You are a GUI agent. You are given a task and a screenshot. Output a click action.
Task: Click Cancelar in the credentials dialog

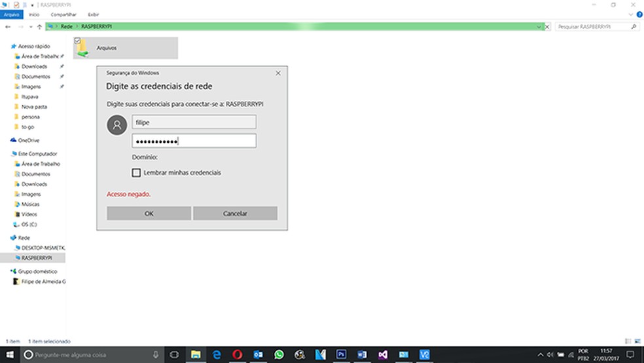pyautogui.click(x=235, y=214)
